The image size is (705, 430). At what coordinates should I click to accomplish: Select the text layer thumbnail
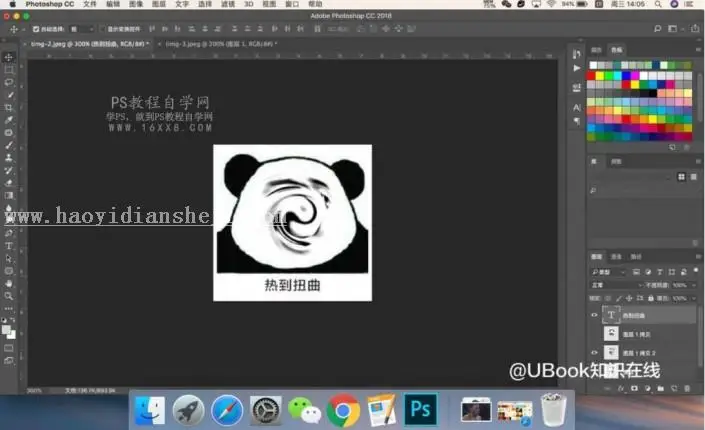click(x=611, y=315)
